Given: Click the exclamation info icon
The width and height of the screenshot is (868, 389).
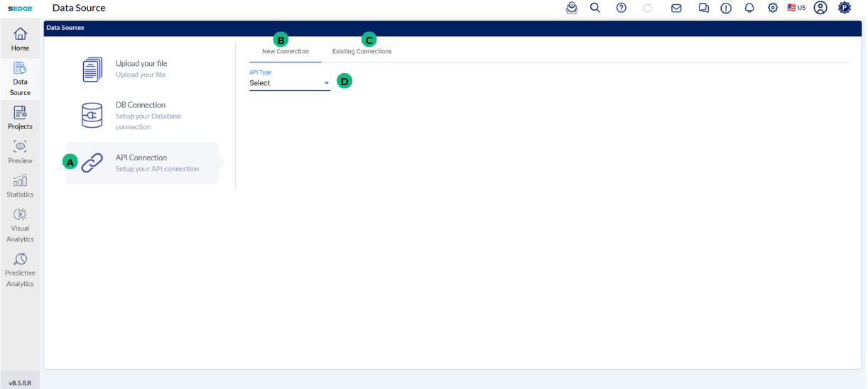Looking at the screenshot, I should [x=726, y=9].
